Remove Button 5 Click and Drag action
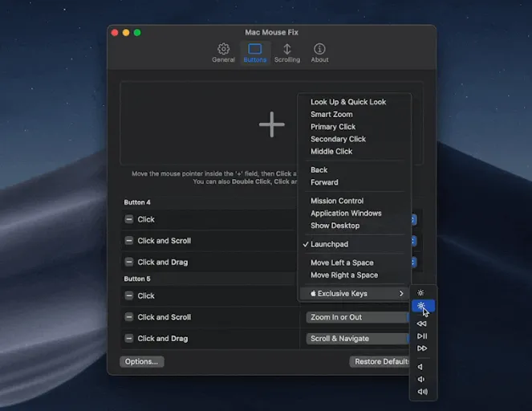 (x=129, y=339)
